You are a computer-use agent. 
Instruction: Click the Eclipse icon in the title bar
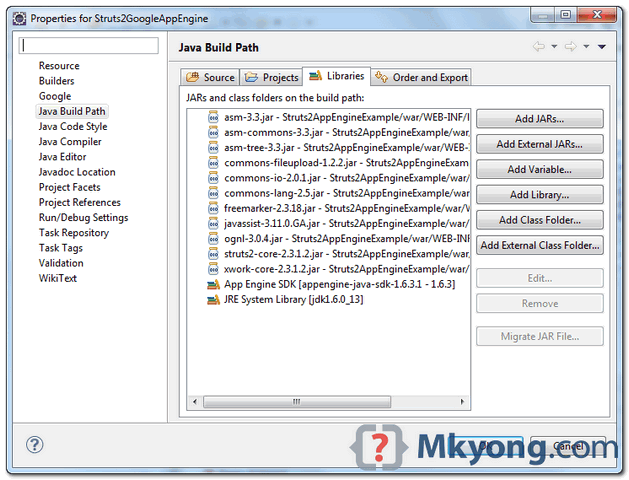pyautogui.click(x=19, y=18)
